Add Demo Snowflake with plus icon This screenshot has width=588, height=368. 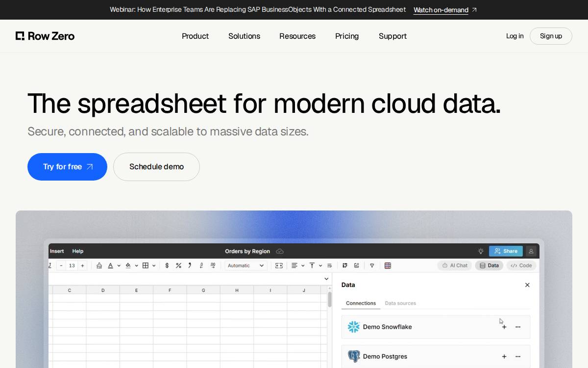[x=504, y=327]
